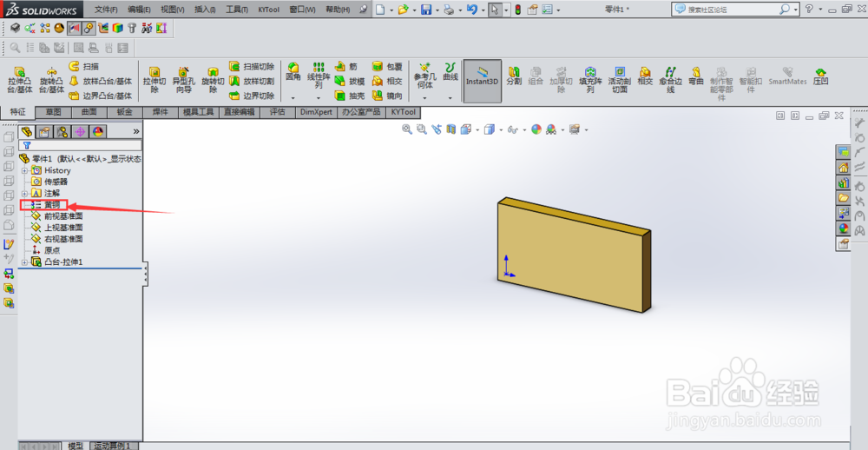This screenshot has height=450, width=868.
Task: Select the 抽壳 shell feature
Action: coord(350,96)
